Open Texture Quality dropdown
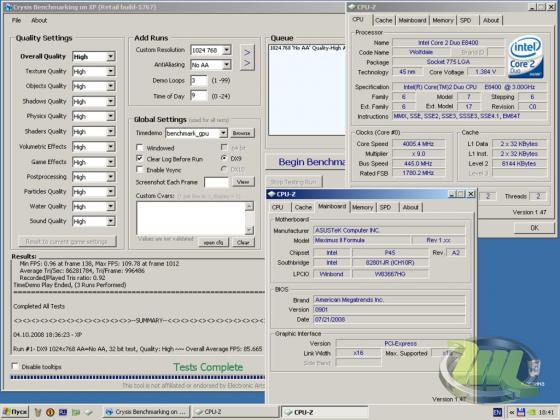Screen dimensions: 560x420 111,71
